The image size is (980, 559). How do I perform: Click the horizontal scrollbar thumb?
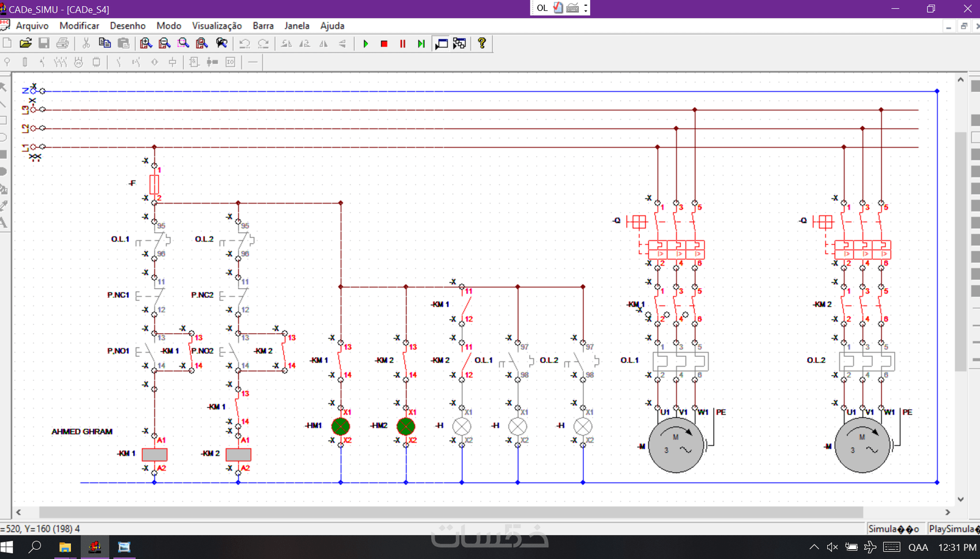451,512
